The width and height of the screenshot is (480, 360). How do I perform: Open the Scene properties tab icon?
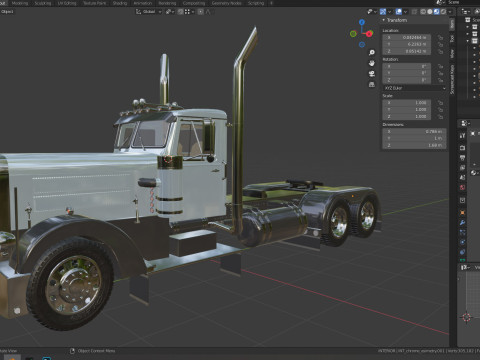pyautogui.click(x=462, y=177)
